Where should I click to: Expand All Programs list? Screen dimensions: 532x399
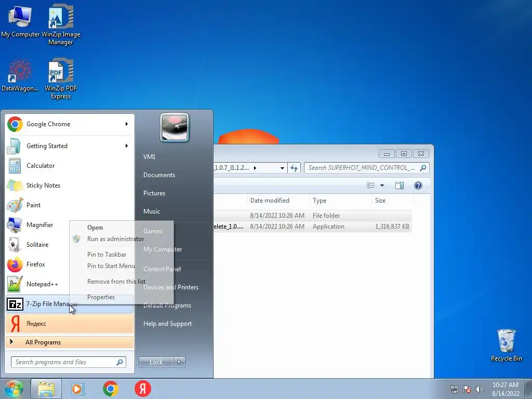click(x=70, y=342)
